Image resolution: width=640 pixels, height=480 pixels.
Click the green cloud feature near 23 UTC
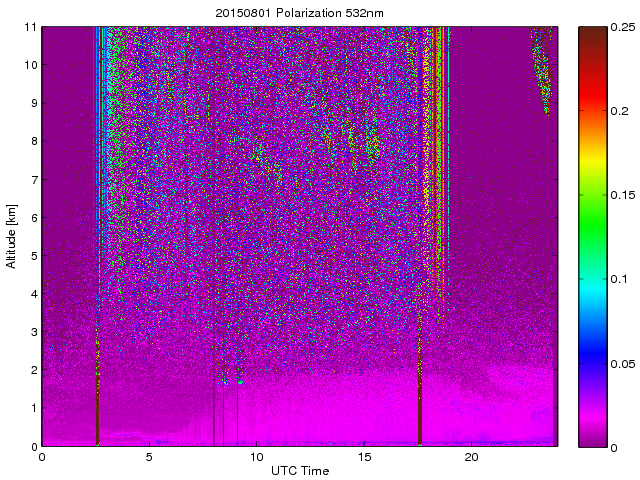541,70
